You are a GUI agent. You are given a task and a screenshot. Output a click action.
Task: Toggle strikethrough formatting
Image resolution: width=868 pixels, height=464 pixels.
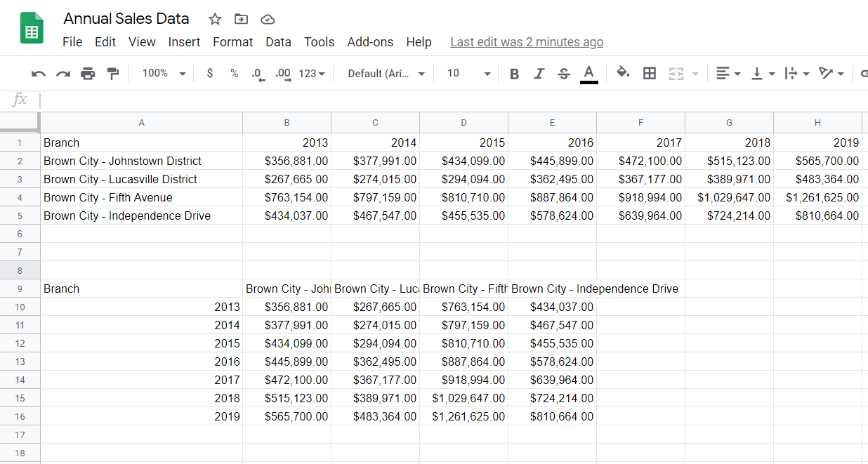[563, 74]
